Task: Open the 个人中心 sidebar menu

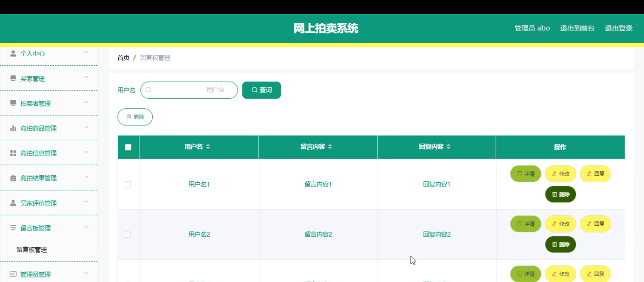Action: [49, 54]
